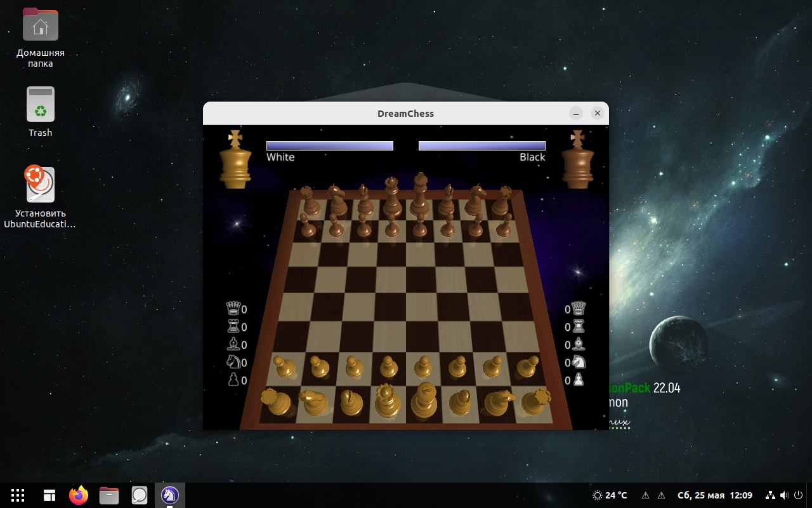
Task: Choose the white pawn on b2
Action: pos(319,366)
